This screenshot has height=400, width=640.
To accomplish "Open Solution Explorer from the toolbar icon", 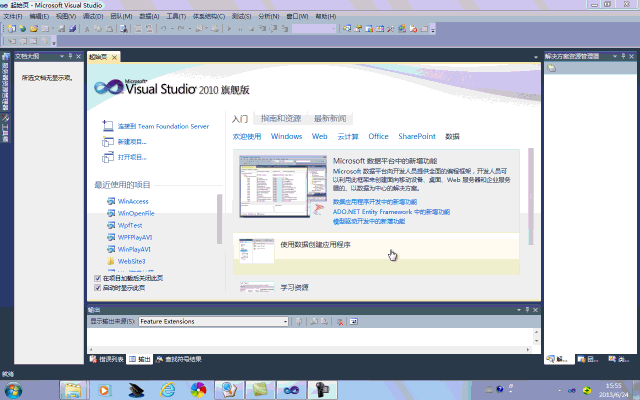I will (347, 29).
